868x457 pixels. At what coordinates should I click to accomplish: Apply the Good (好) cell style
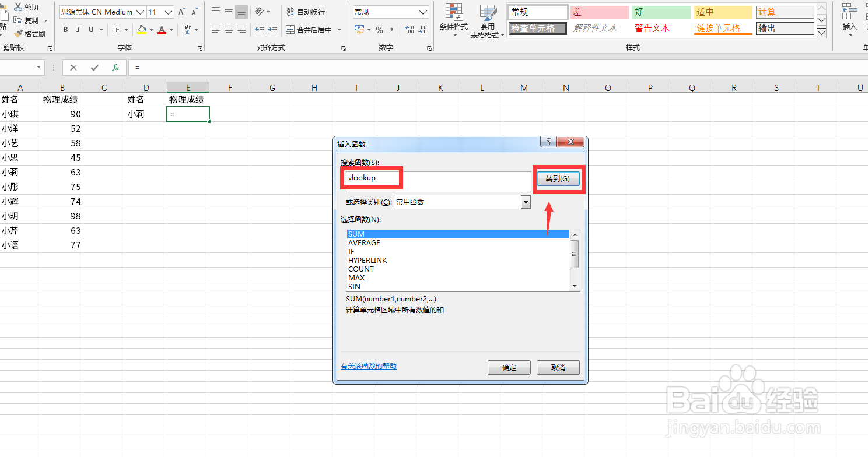pos(661,12)
